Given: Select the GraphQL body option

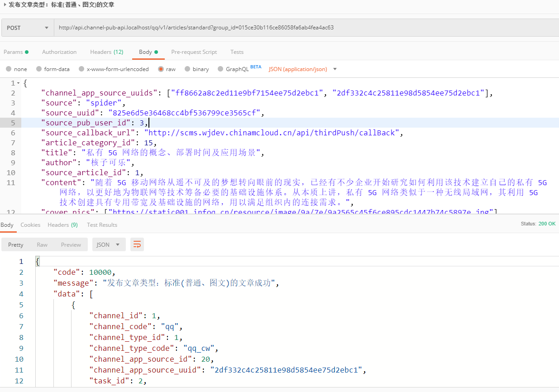Looking at the screenshot, I should 221,69.
